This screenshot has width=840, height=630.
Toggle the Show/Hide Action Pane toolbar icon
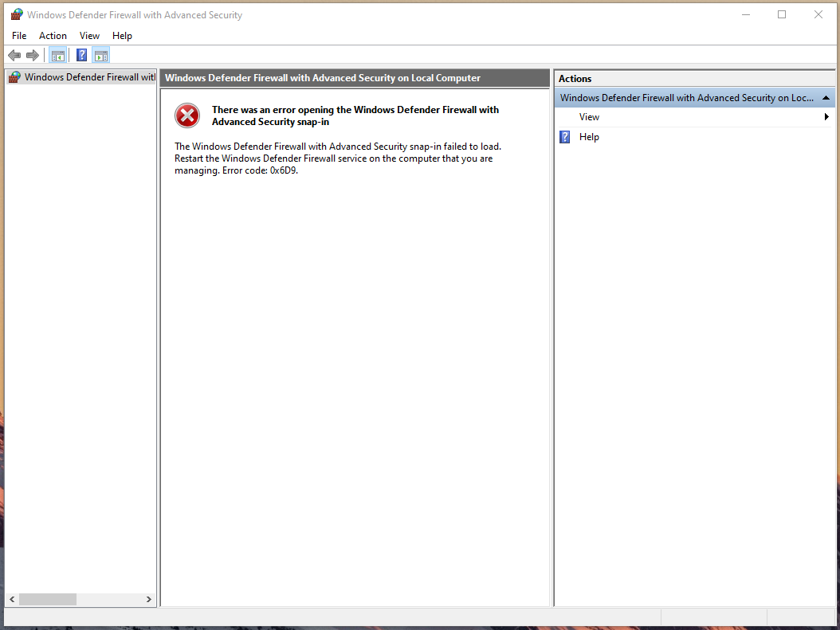(x=100, y=55)
